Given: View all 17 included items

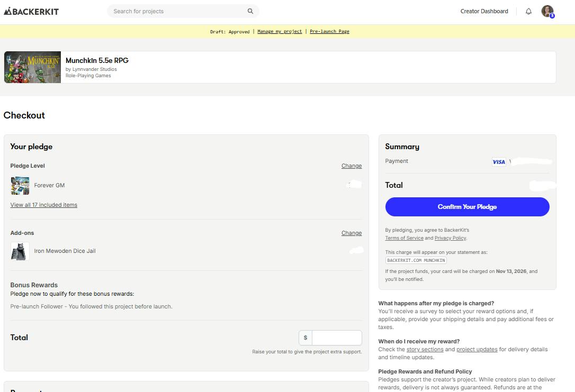Looking at the screenshot, I should (x=43, y=205).
